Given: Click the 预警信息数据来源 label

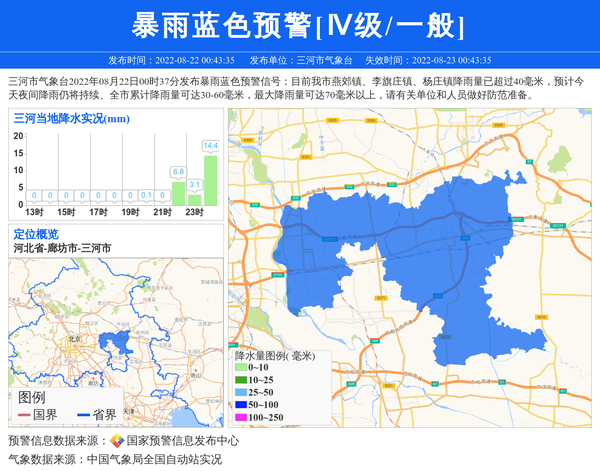Looking at the screenshot, I should pyautogui.click(x=57, y=441).
